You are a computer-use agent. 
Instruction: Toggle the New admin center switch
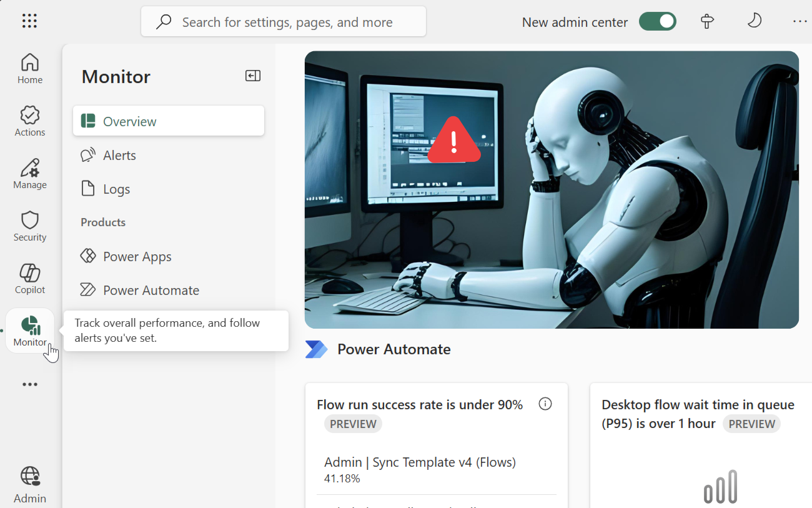point(657,22)
